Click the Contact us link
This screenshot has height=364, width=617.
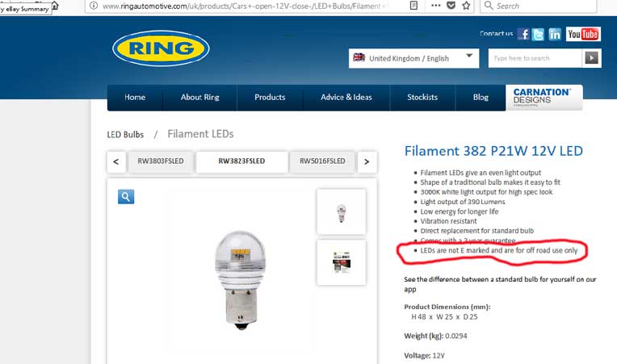496,34
